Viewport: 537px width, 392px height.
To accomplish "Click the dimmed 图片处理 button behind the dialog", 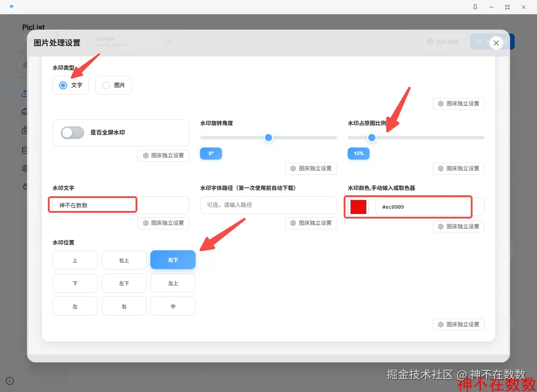I will point(443,42).
